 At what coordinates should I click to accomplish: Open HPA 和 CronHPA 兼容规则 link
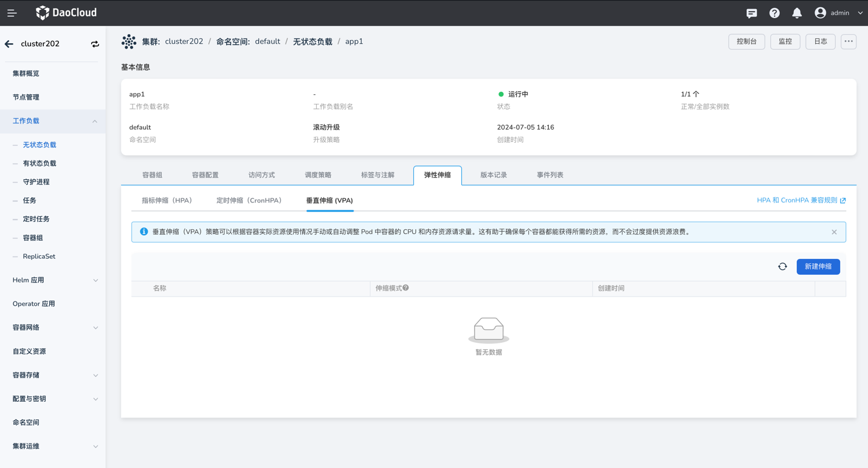click(x=801, y=201)
